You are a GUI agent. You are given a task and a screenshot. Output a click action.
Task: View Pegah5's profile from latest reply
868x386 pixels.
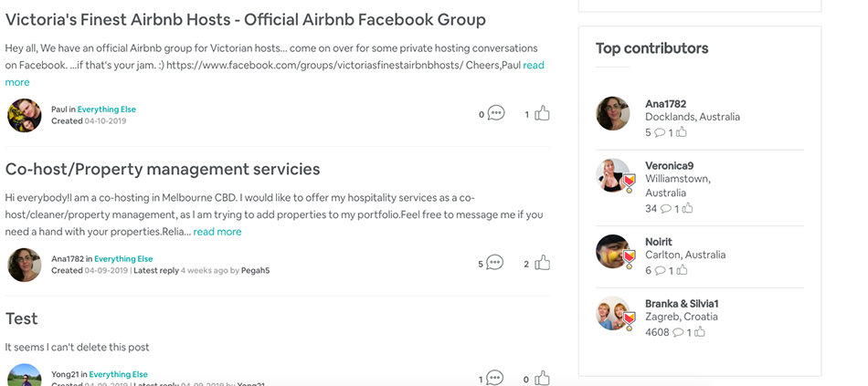click(x=255, y=270)
